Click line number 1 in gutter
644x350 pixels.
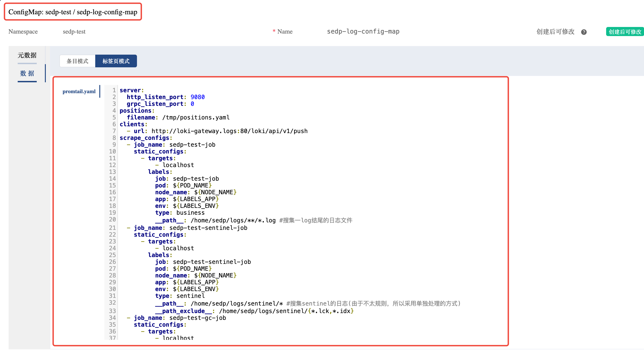[114, 90]
